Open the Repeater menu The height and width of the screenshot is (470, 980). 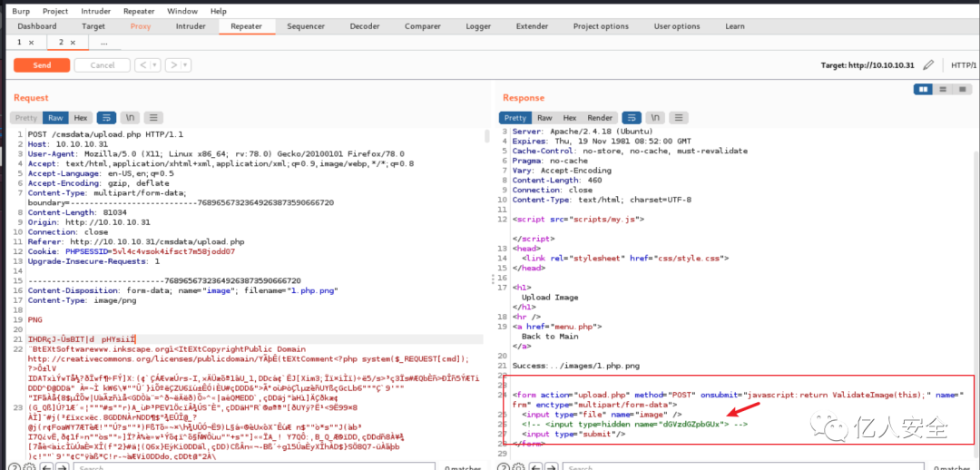(139, 11)
